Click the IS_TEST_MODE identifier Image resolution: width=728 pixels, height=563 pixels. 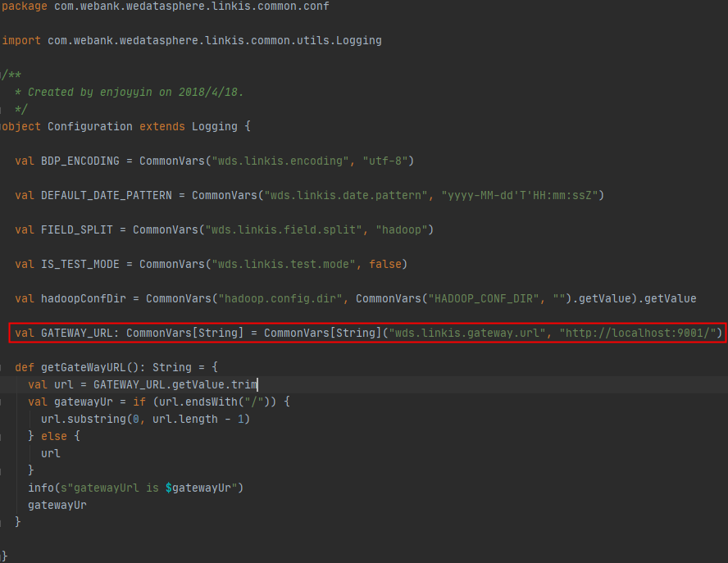pos(80,264)
